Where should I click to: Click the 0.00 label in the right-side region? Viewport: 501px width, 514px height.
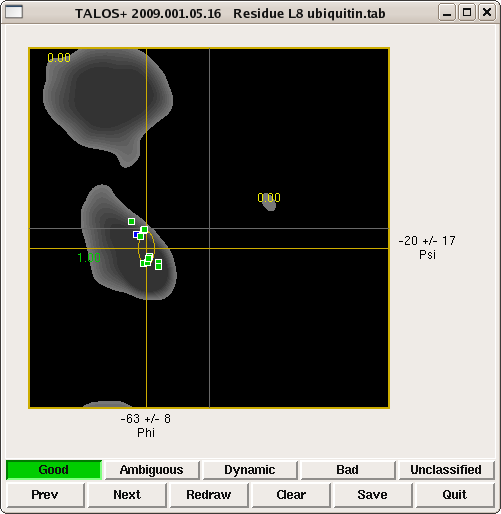coord(269,198)
